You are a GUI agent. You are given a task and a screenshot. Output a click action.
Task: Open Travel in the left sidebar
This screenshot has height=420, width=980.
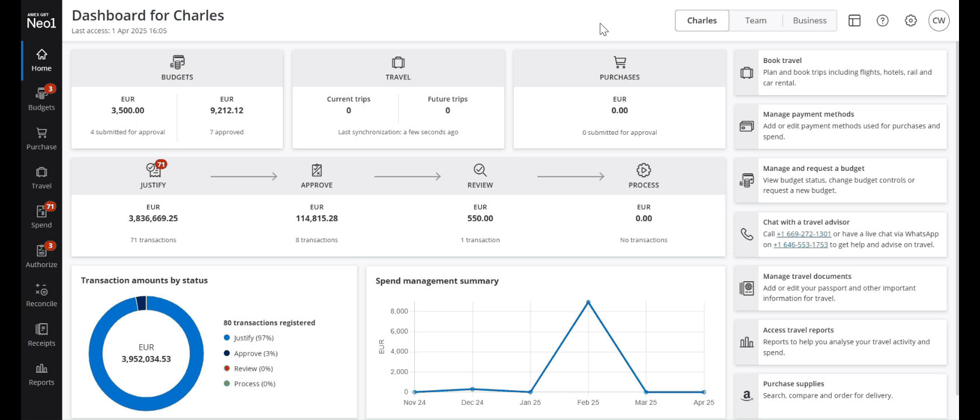click(x=41, y=177)
